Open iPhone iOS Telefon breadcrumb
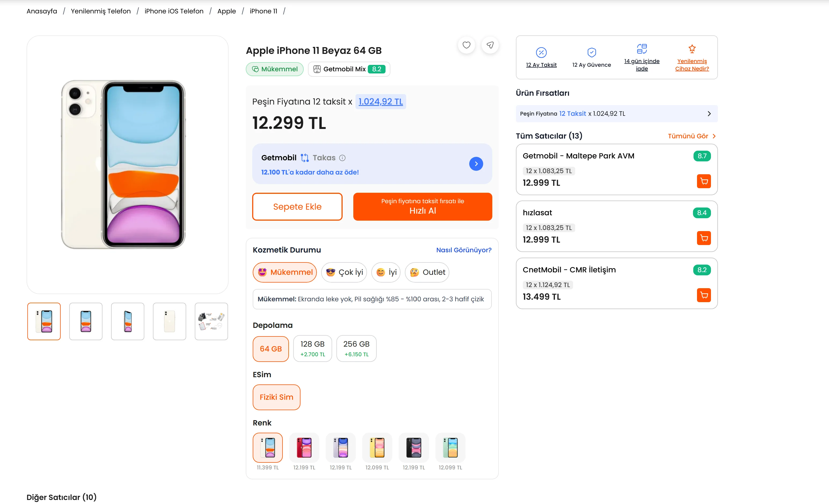Screen dimensions: 829x504 coord(174,11)
